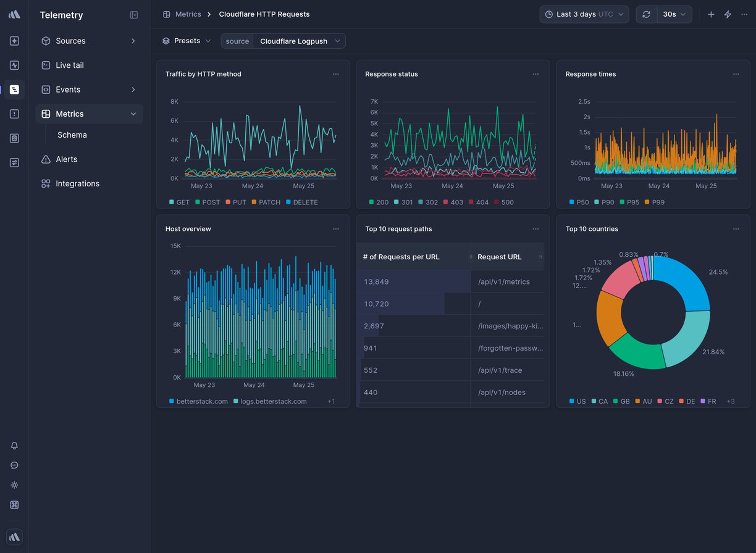Viewport: 756px width, 553px height.
Task: Toggle 404 status series in legend
Action: [x=479, y=202]
